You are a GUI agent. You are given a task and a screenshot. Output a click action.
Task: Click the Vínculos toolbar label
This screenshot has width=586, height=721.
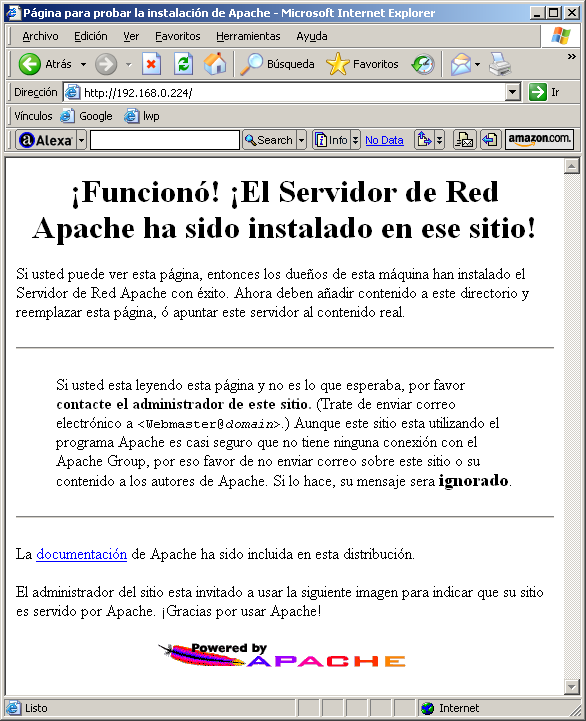(33, 116)
